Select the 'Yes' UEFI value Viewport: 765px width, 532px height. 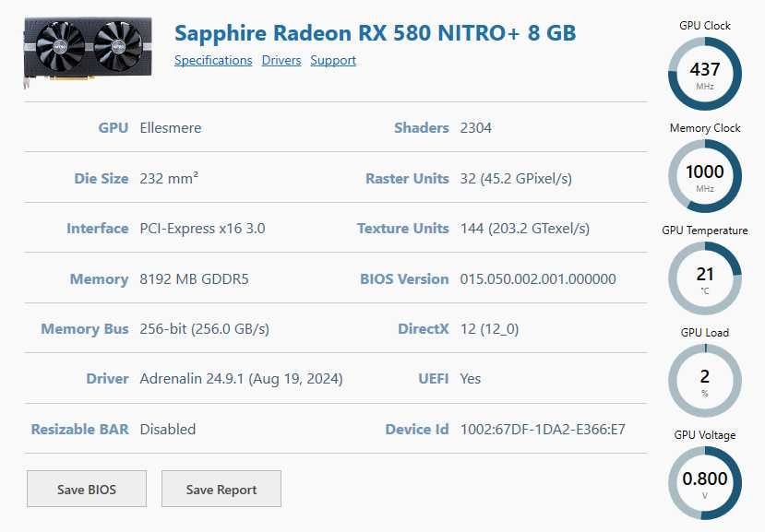pos(471,379)
